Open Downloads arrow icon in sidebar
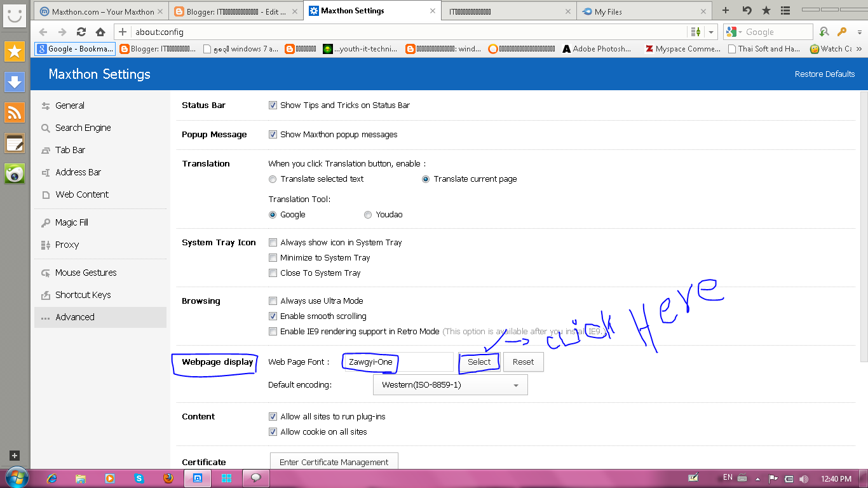 pos(14,82)
